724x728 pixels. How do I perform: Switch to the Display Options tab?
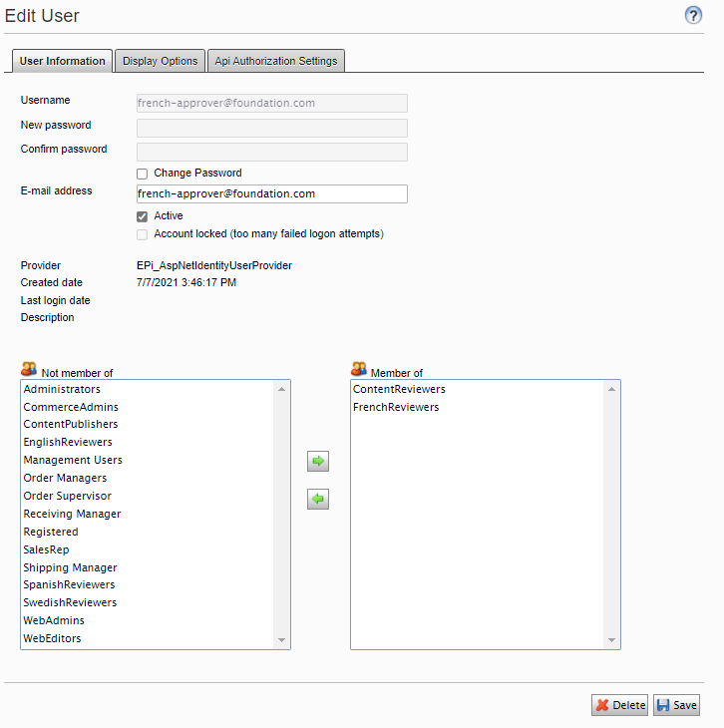click(160, 61)
